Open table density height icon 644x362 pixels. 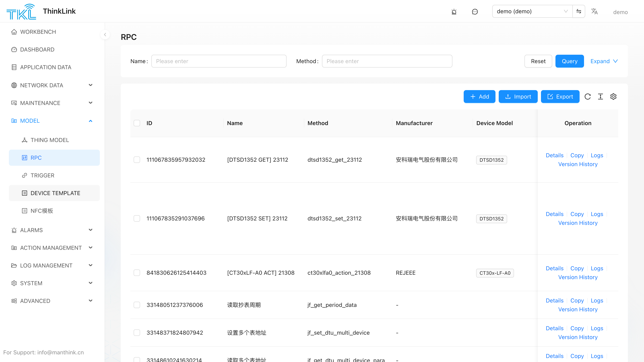pyautogui.click(x=601, y=97)
